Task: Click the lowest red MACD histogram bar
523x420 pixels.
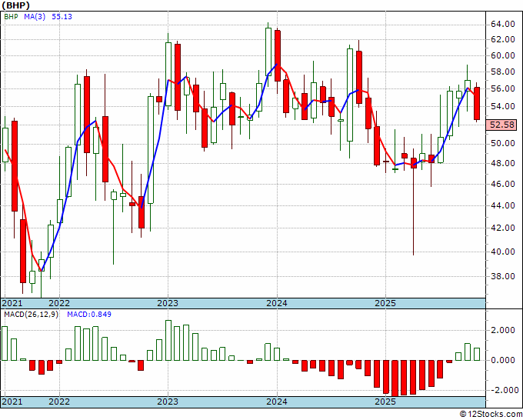Action: 395,378
